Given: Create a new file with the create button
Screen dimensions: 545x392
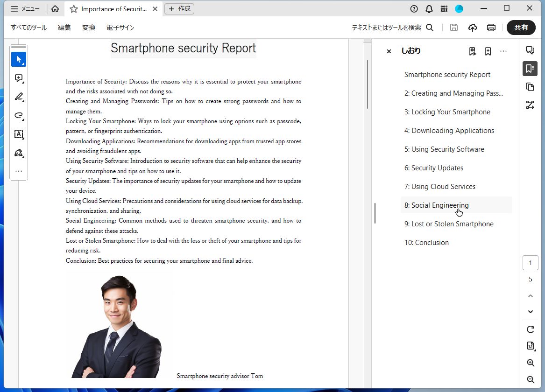Looking at the screenshot, I should pos(179,9).
